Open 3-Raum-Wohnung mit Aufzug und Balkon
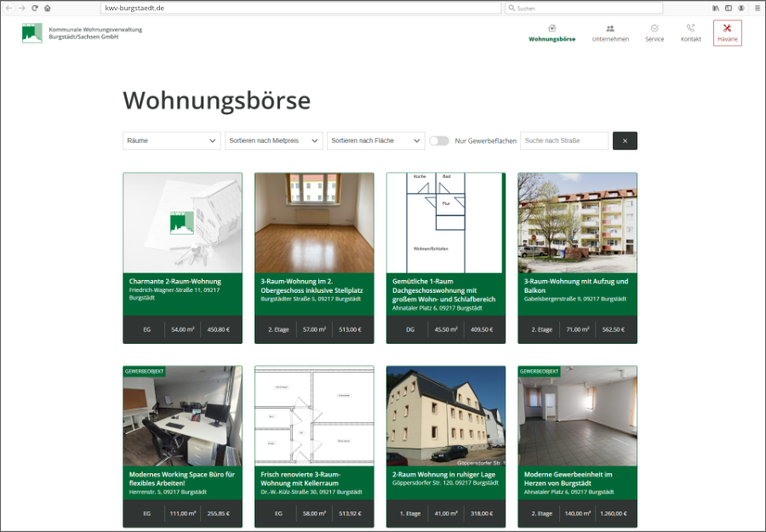Screen dimensions: 766x532 [x=576, y=286]
